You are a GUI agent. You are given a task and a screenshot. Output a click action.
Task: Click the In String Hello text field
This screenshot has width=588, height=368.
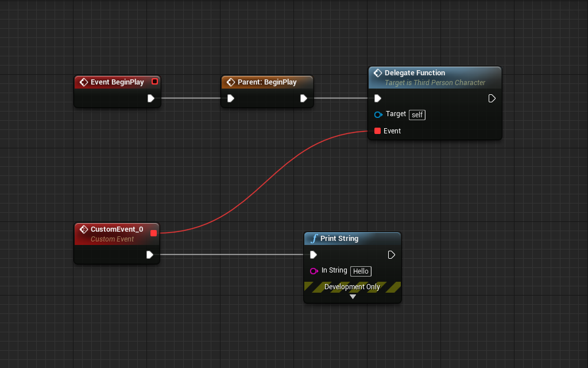click(361, 271)
